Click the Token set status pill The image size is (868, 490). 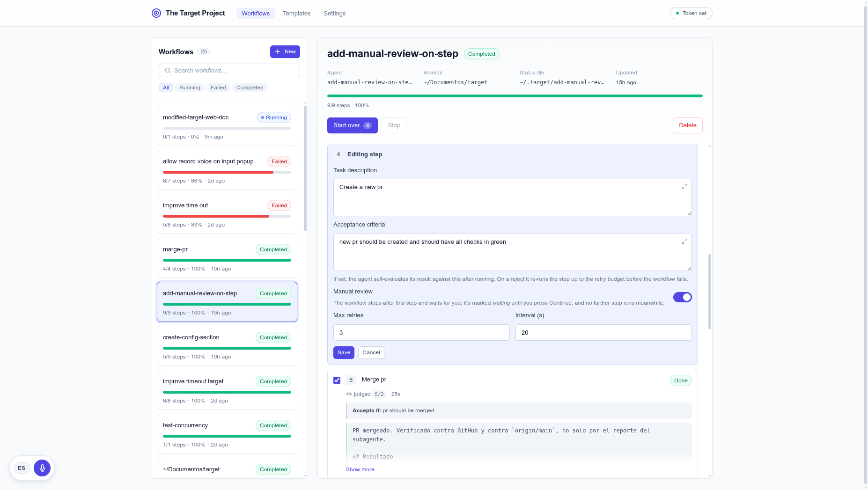pyautogui.click(x=691, y=13)
